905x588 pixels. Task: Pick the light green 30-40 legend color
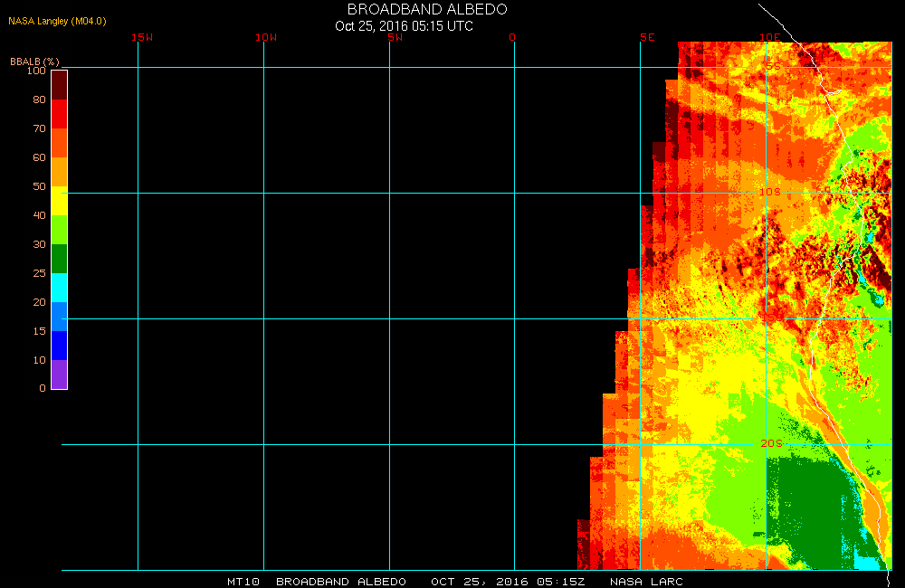(60, 230)
